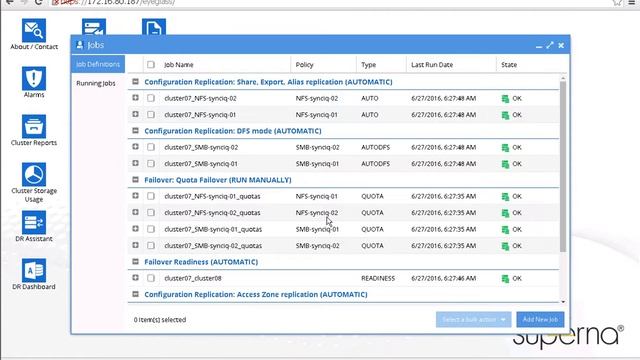Click the Failover: Quota Failover group title

click(x=218, y=180)
